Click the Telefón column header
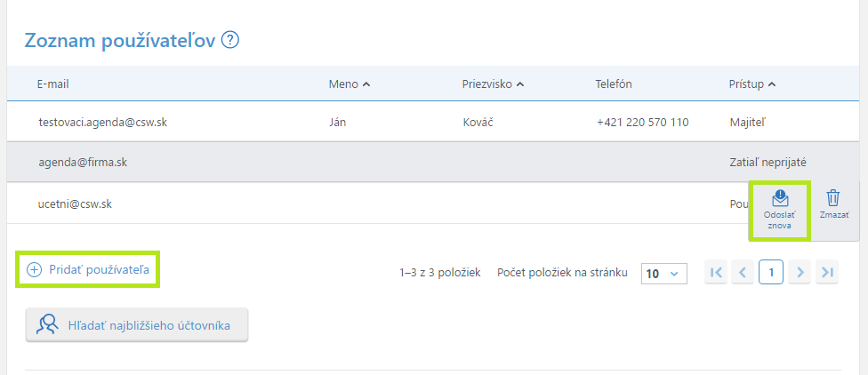This screenshot has height=375, width=868. point(614,84)
